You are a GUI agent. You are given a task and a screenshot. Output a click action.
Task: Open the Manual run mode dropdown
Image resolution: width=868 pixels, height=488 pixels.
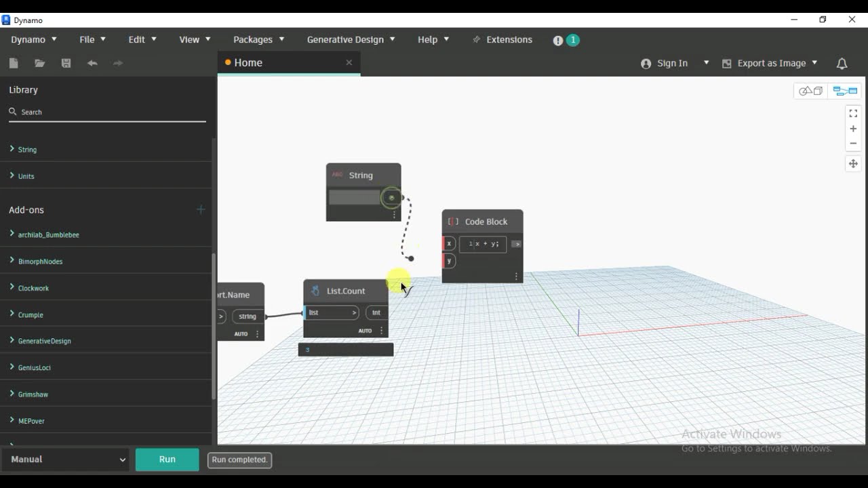[66, 460]
